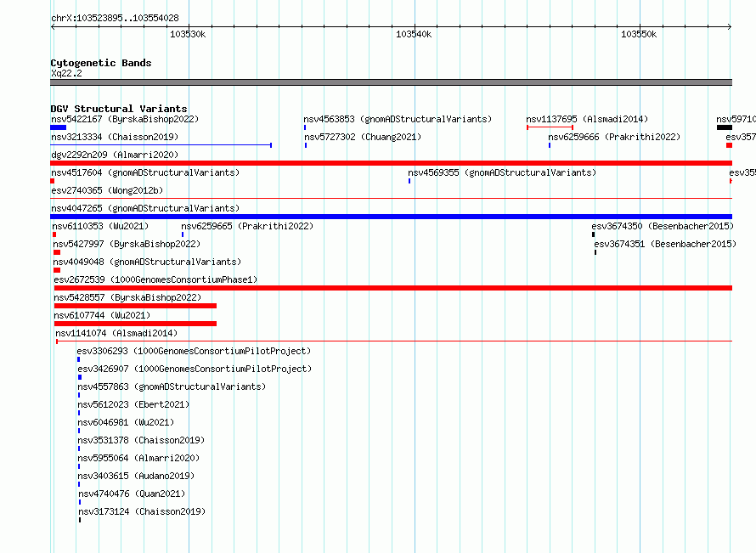Click the nsv4740476 (Quan2021) label

point(132,494)
